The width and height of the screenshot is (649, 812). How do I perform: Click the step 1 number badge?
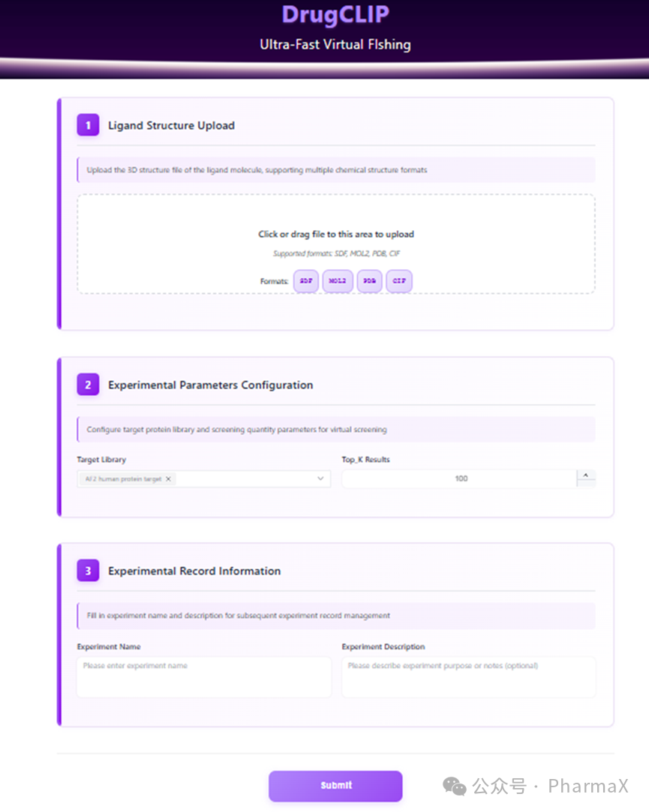pos(88,125)
